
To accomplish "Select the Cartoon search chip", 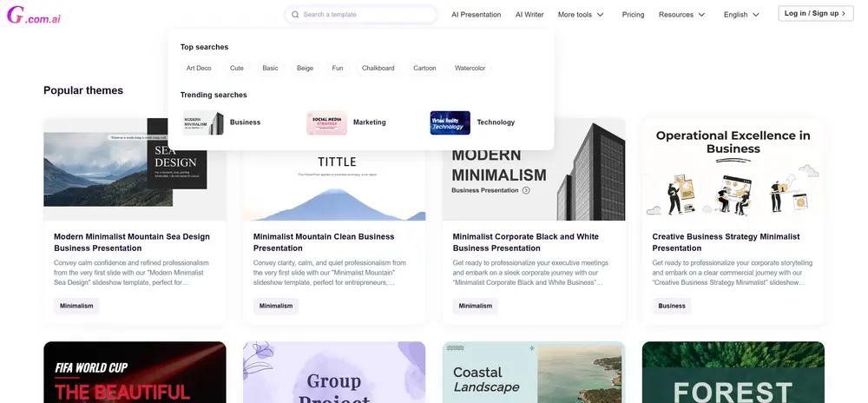I will click(x=424, y=68).
